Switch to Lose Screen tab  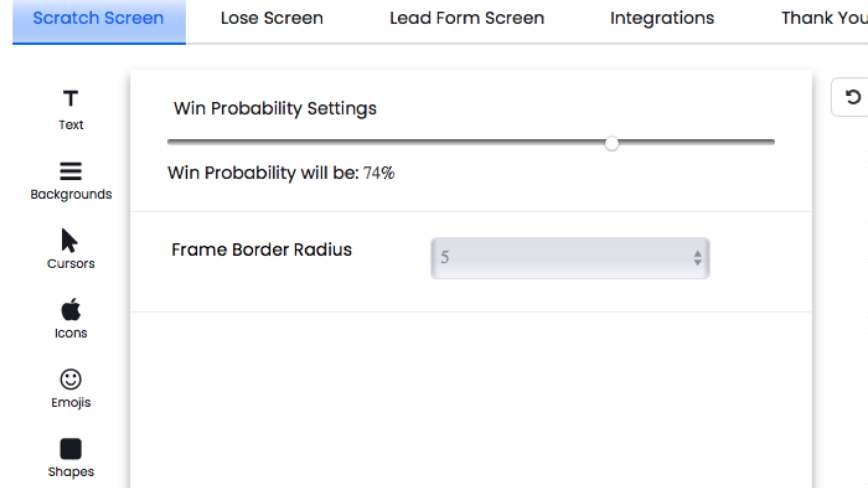point(272,18)
